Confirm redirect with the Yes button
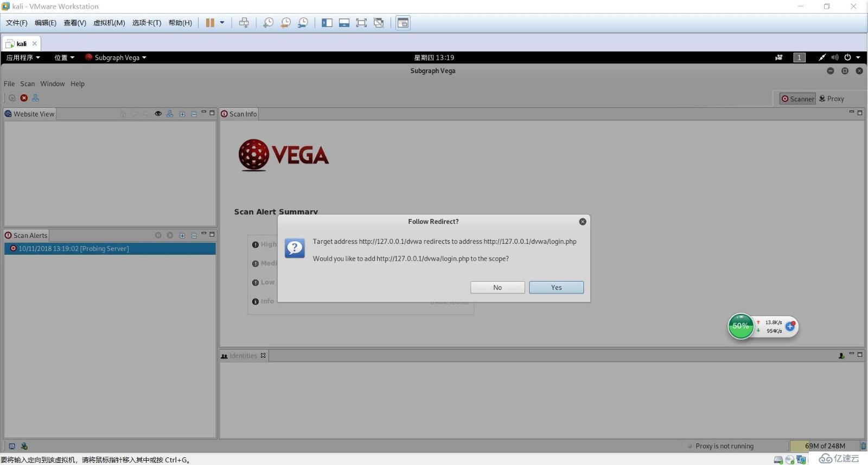Viewport: 868px width, 465px height. tap(556, 287)
